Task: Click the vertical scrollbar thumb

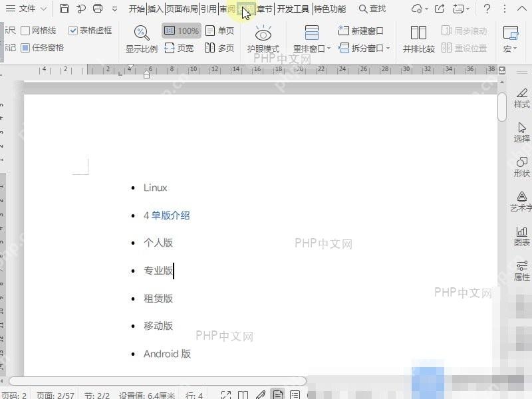Action: [502, 107]
